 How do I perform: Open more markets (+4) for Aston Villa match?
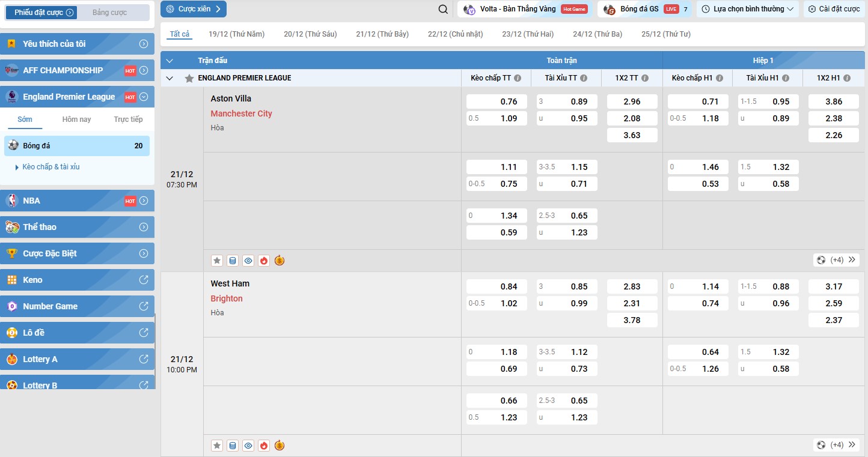click(x=837, y=260)
